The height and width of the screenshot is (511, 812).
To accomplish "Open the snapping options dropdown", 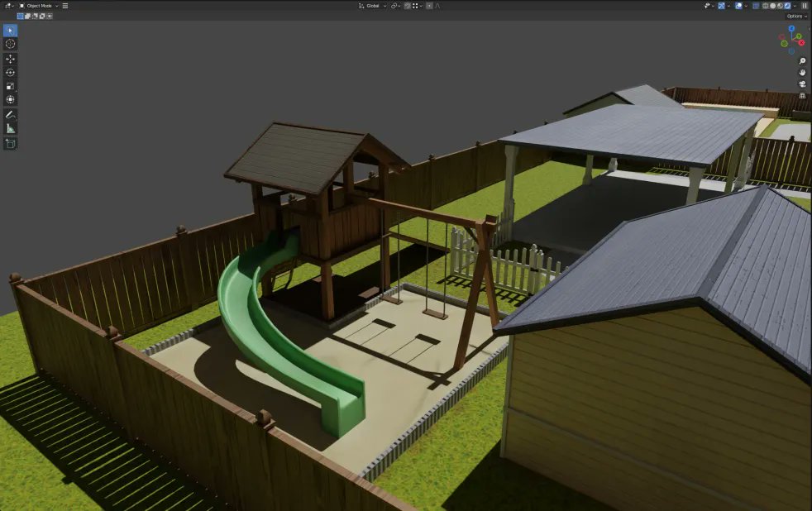I will tap(418, 6).
